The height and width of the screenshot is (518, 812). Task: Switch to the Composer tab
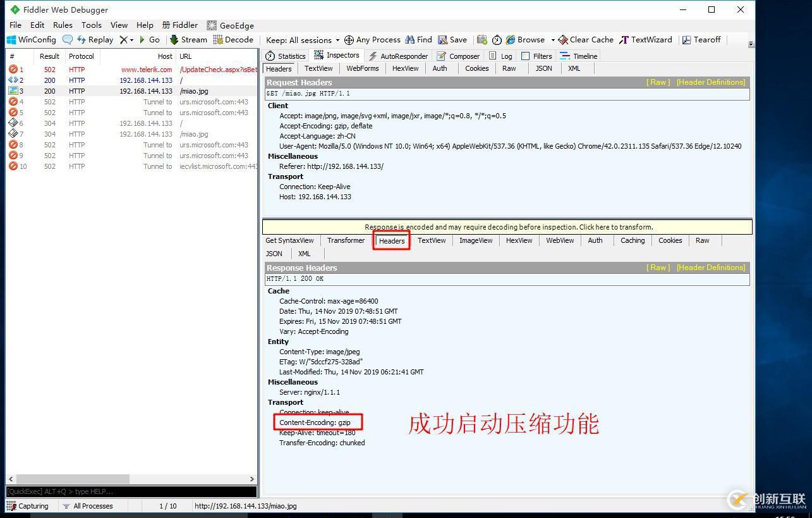coord(458,56)
